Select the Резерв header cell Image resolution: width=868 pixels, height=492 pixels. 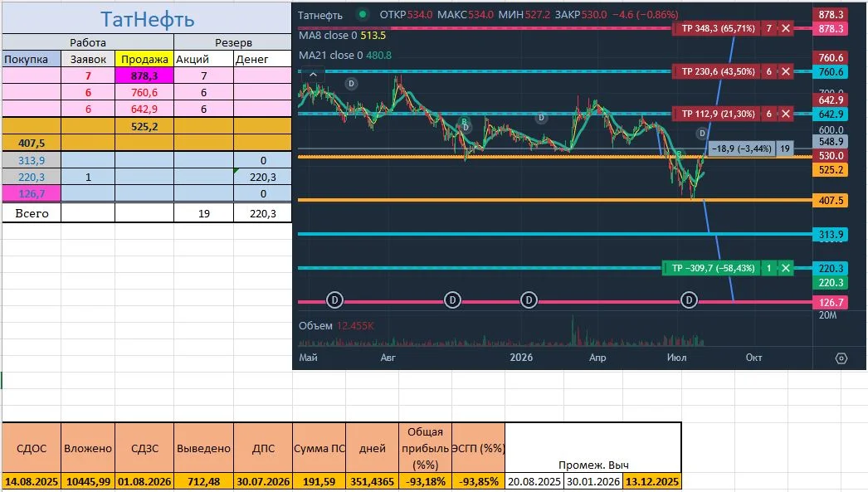(233, 42)
